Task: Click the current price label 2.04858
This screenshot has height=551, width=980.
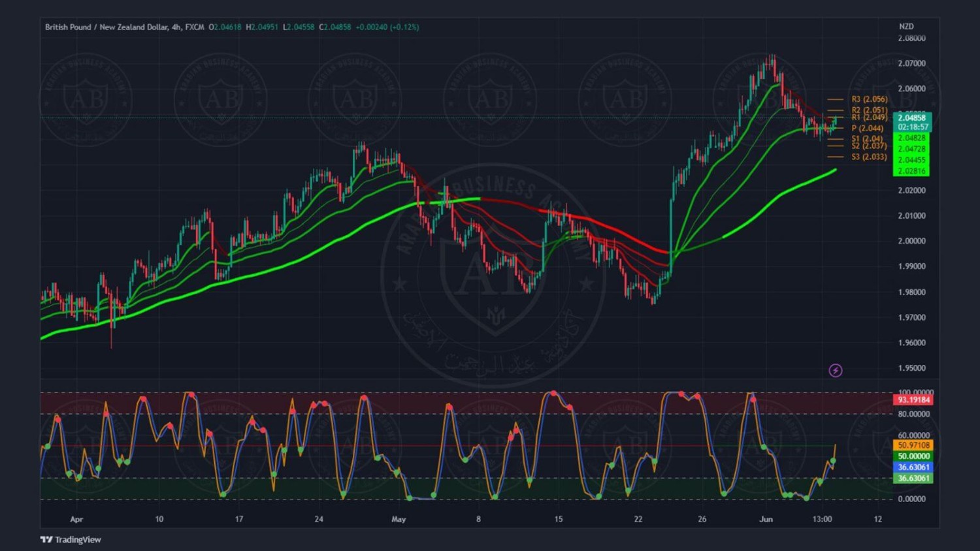Action: click(912, 118)
